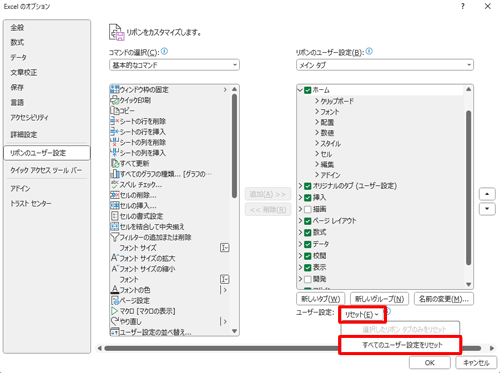Select ユーザー設定の並べ替え command icon
The image size is (500, 373).
[115, 332]
